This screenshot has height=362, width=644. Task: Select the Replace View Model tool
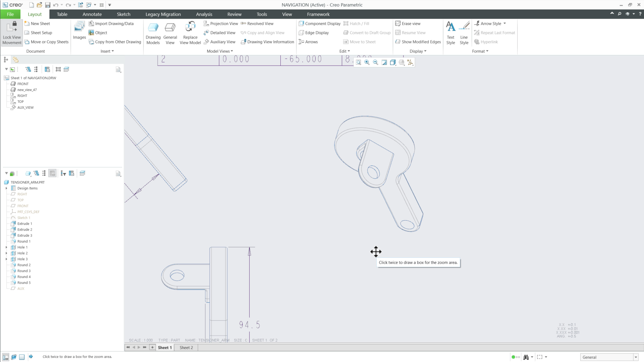pyautogui.click(x=190, y=32)
